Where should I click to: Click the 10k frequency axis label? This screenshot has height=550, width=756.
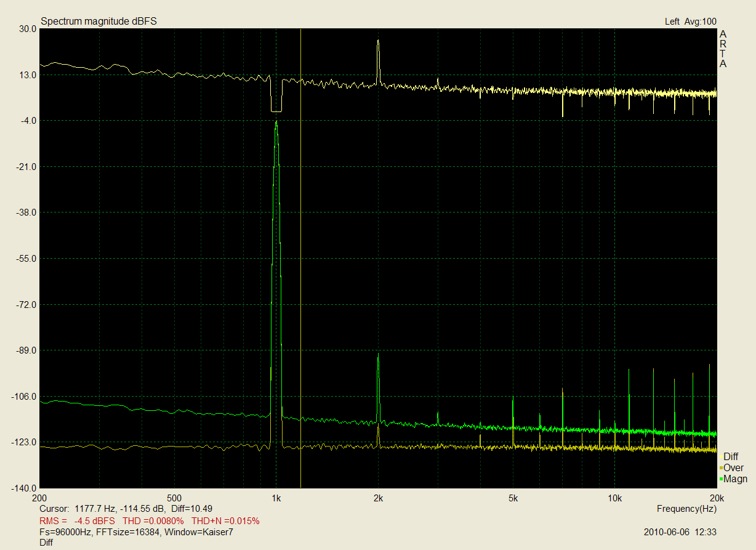(614, 498)
